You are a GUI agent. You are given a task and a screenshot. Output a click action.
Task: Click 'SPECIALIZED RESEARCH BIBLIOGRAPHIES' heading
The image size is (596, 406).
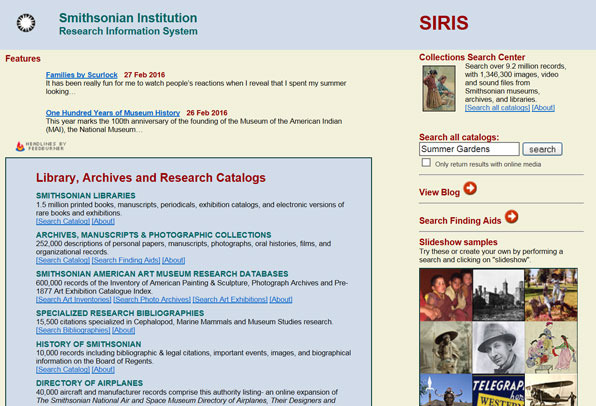click(120, 313)
